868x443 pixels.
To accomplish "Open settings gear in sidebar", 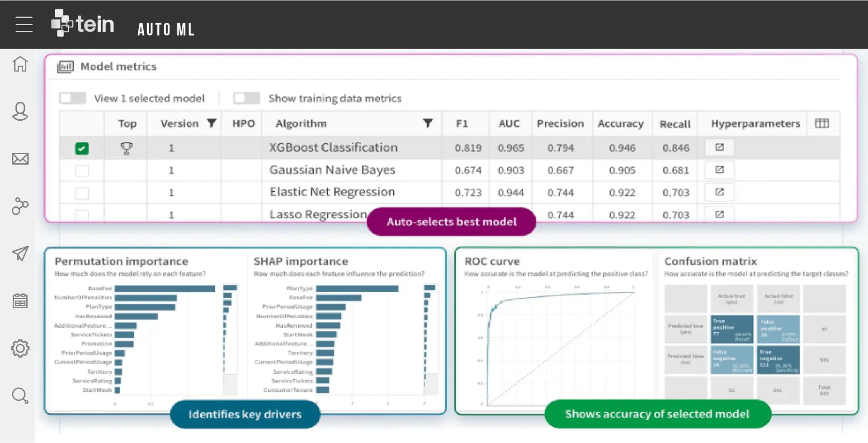I will coord(20,349).
